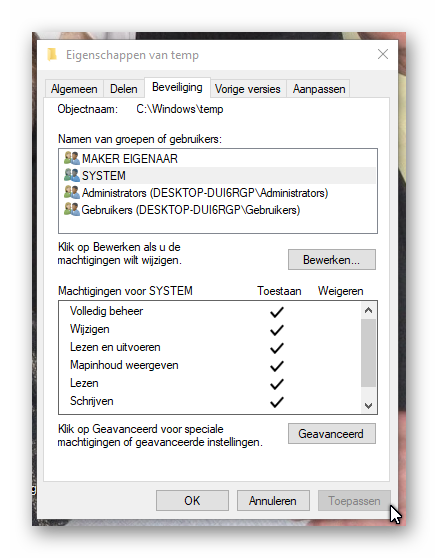Click the Gebruikers group icon
This screenshot has width=438, height=558.
[x=72, y=209]
